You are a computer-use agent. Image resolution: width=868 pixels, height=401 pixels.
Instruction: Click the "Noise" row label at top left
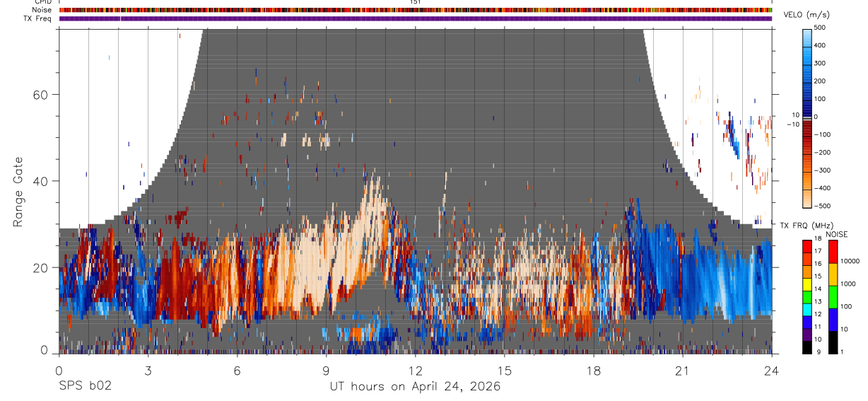coord(42,10)
